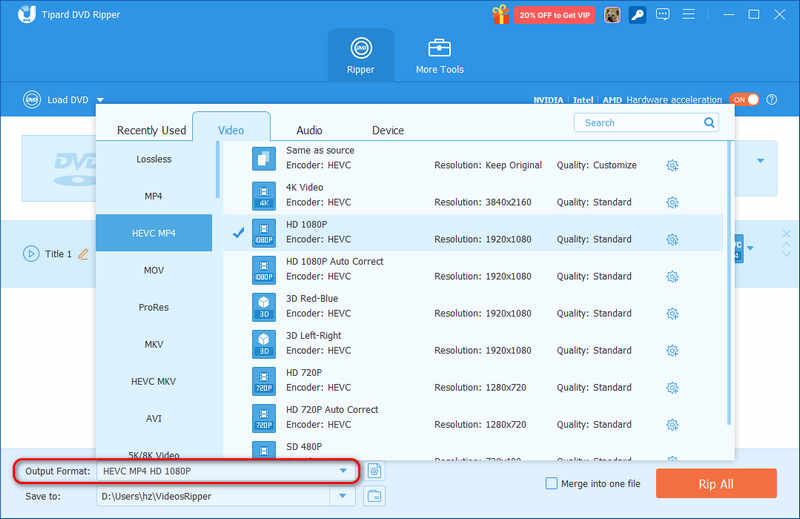
Task: Click the hardware acceleration help icon
Action: click(x=771, y=100)
